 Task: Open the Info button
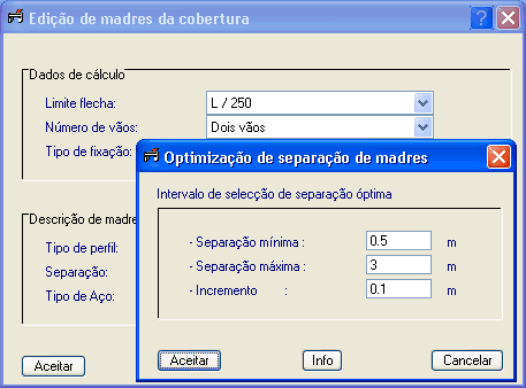click(322, 361)
